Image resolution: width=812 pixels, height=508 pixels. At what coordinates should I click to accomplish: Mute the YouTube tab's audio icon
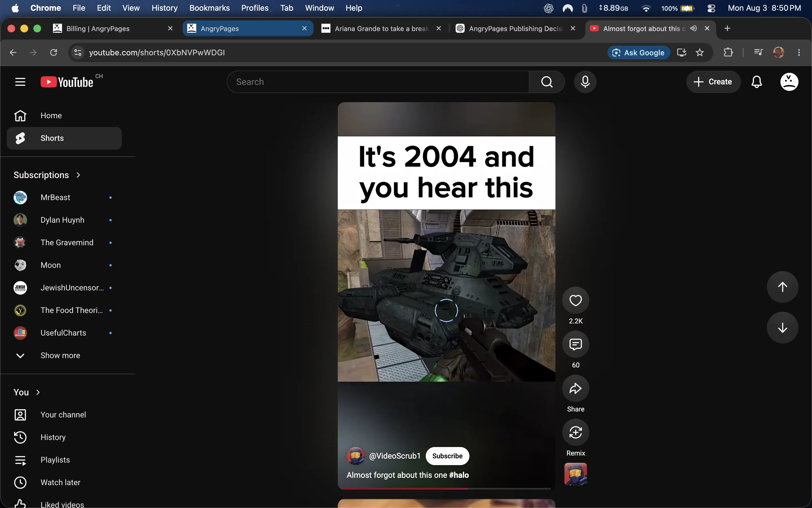(x=694, y=28)
